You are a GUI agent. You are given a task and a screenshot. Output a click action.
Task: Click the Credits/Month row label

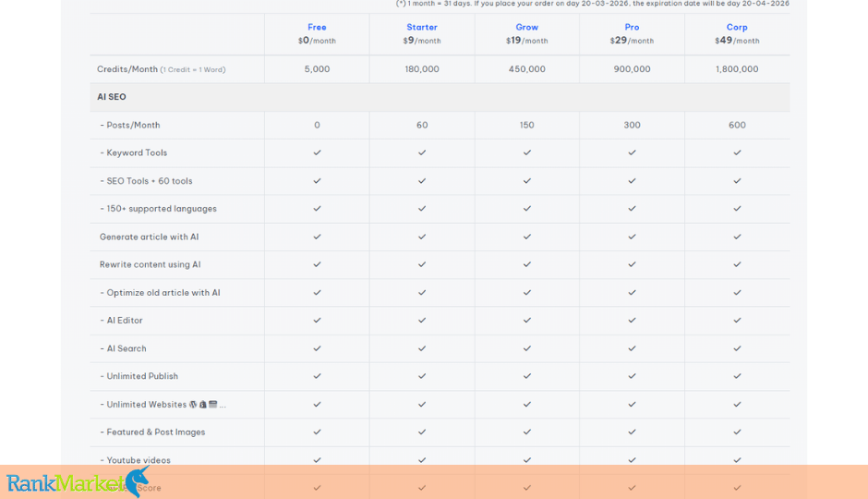pos(161,69)
